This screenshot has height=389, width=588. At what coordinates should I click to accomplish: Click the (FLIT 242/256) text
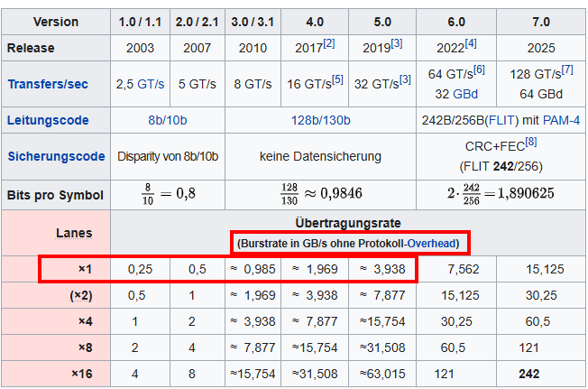501,166
